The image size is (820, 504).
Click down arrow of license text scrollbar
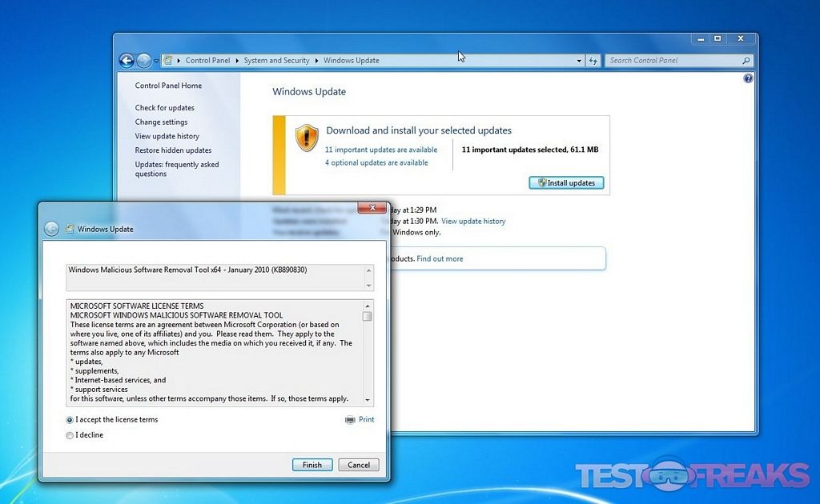[368, 400]
